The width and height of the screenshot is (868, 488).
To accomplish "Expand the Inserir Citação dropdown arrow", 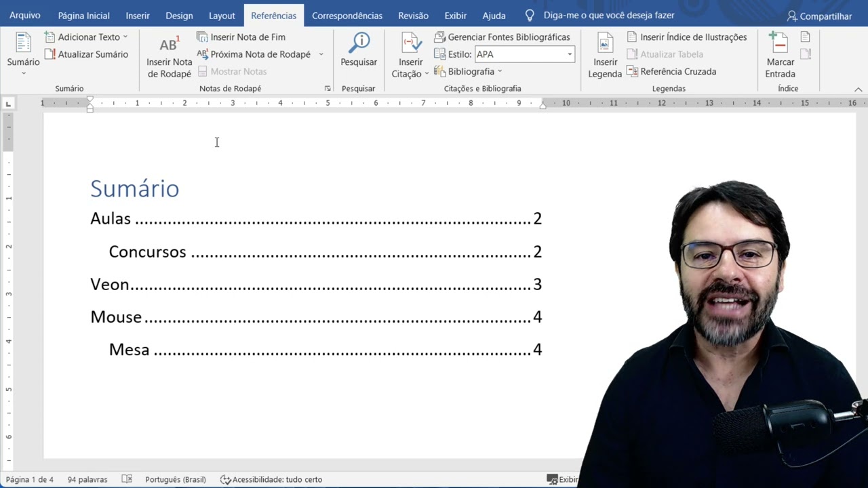I will pyautogui.click(x=427, y=74).
